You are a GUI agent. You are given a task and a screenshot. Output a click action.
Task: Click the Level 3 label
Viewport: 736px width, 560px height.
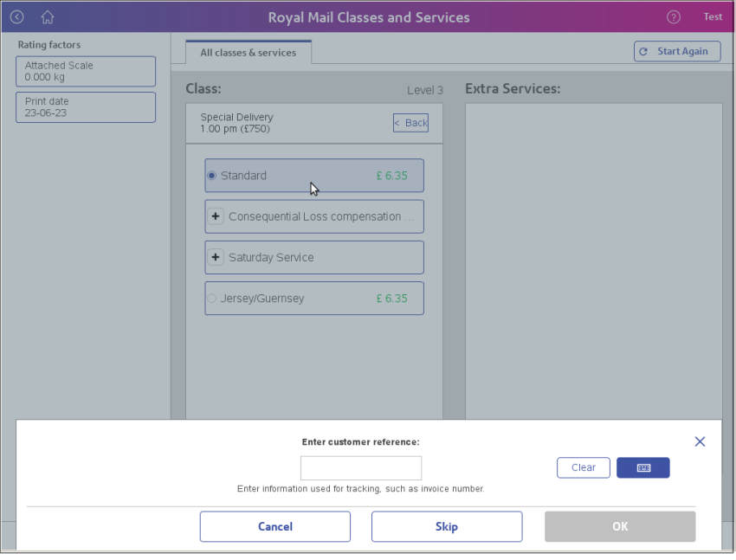[425, 90]
